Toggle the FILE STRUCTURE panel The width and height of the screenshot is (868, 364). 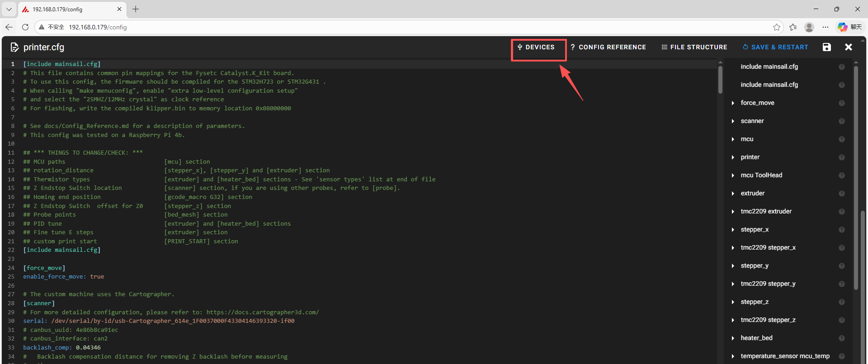pyautogui.click(x=694, y=47)
